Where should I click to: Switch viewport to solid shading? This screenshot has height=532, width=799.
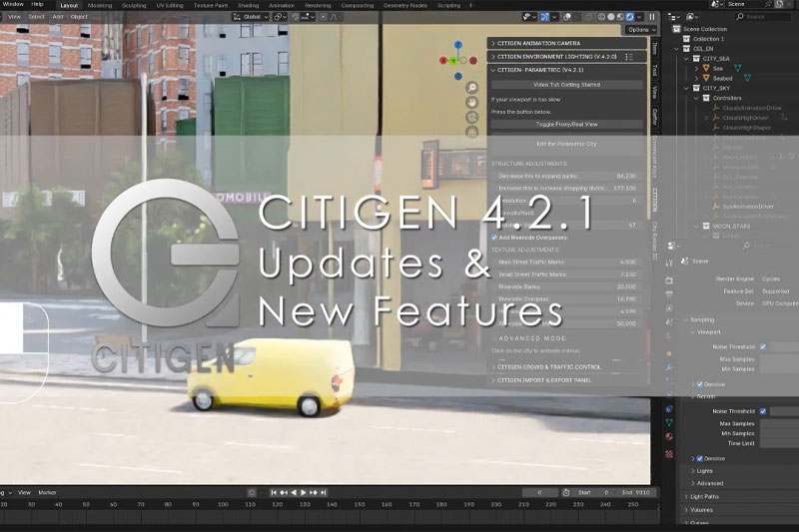coord(611,17)
